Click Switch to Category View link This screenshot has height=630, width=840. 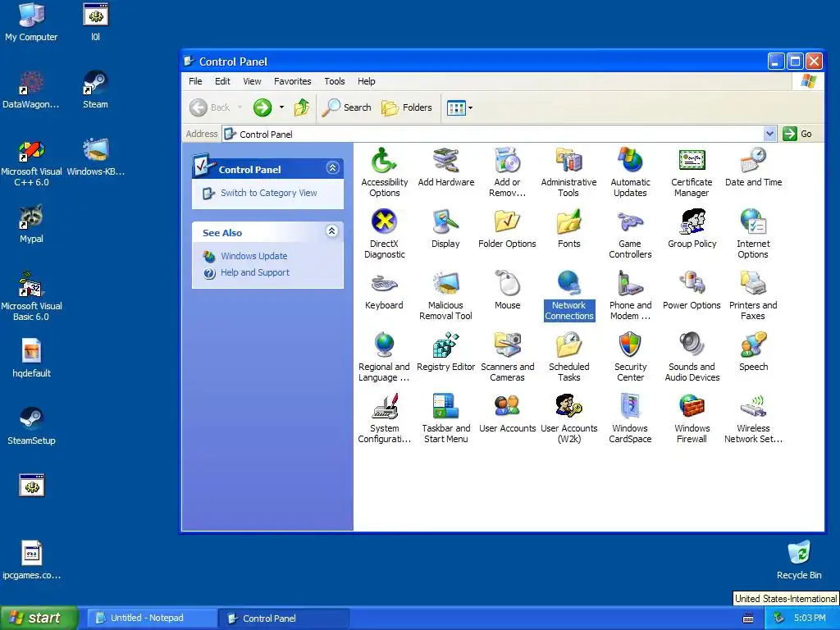(268, 193)
